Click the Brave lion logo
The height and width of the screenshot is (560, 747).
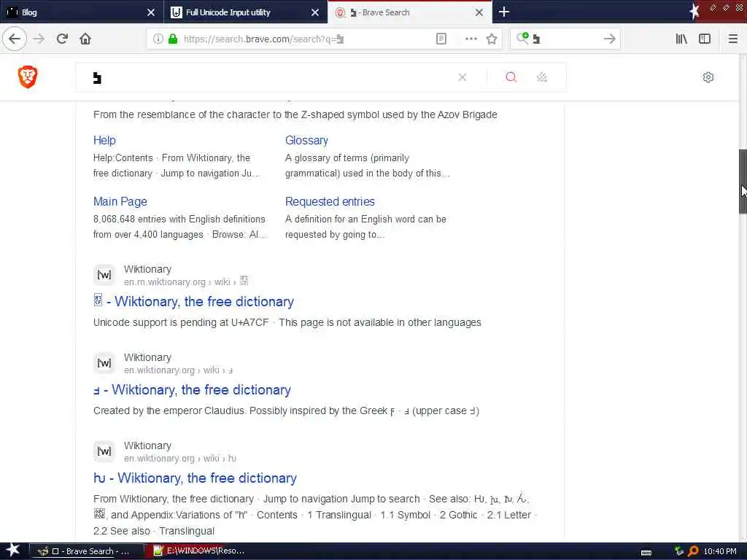tap(28, 77)
